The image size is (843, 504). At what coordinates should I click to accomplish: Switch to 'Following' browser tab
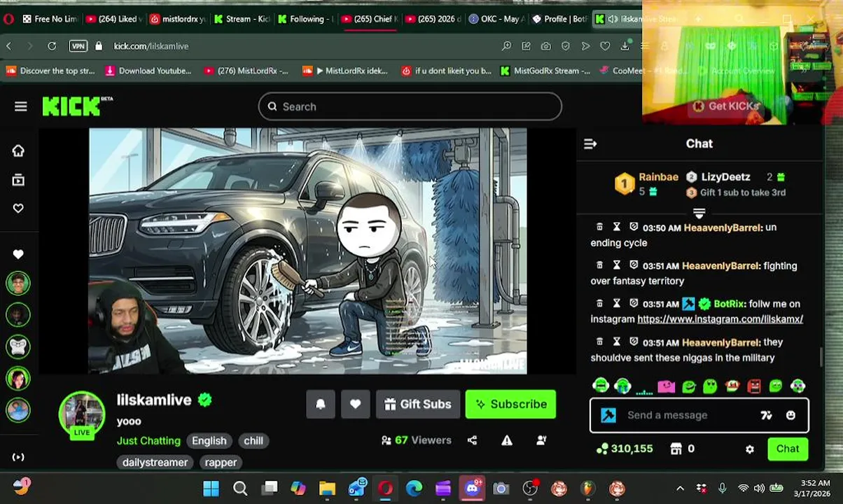(x=306, y=19)
